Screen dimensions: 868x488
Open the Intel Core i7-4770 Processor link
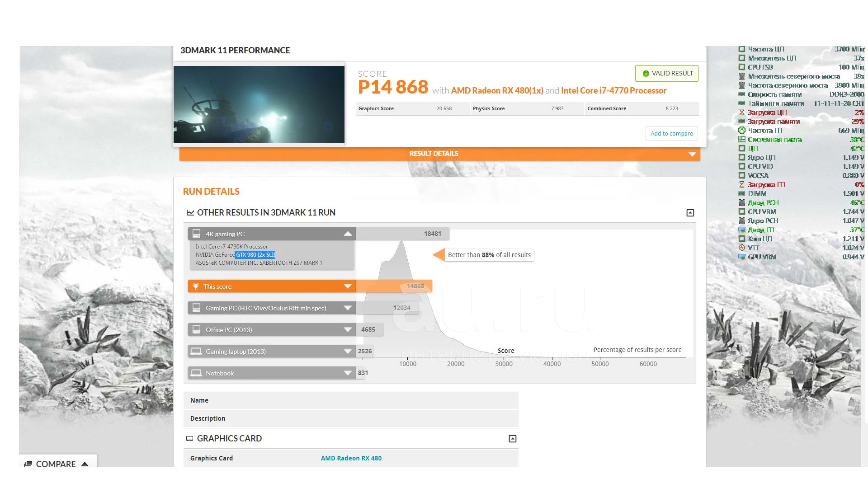[613, 90]
